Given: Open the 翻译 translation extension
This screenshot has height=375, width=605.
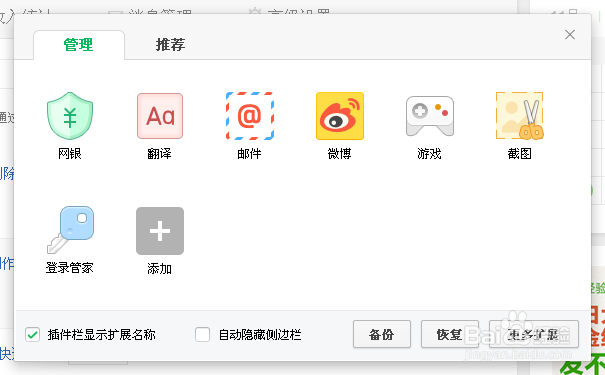Looking at the screenshot, I should coord(160,116).
